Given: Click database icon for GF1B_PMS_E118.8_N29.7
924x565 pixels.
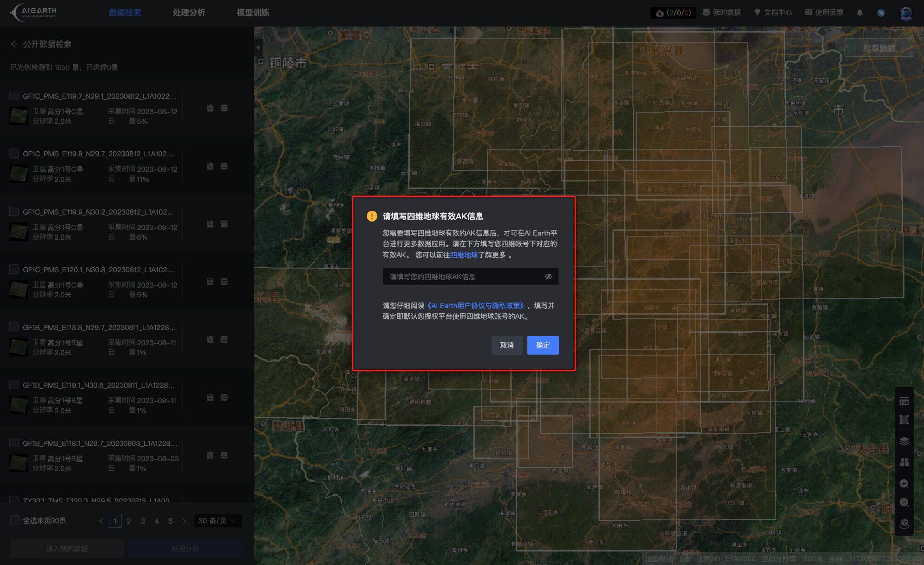Looking at the screenshot, I should (x=224, y=339).
